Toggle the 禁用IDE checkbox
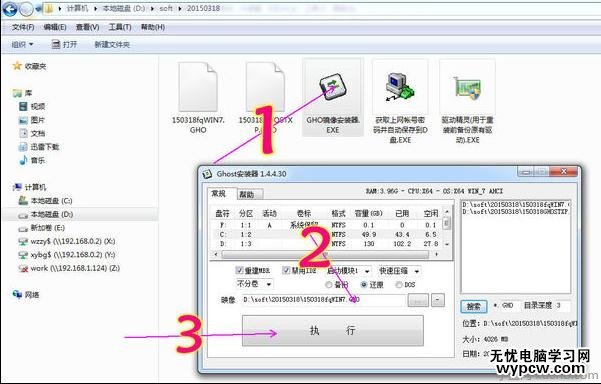The image size is (601, 384). (286, 270)
